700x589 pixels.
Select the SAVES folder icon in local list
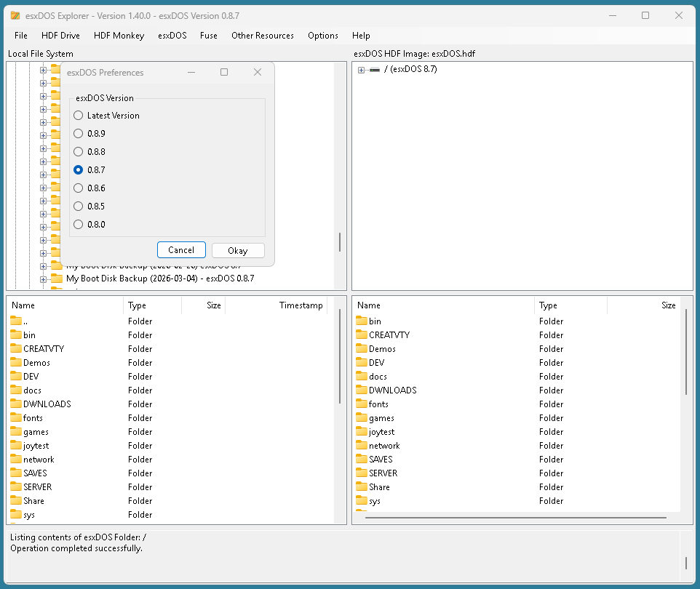coord(16,473)
